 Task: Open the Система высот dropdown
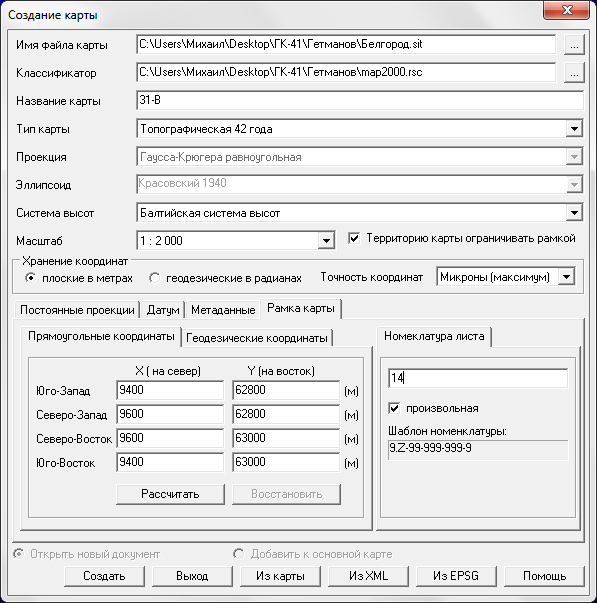coord(574,213)
